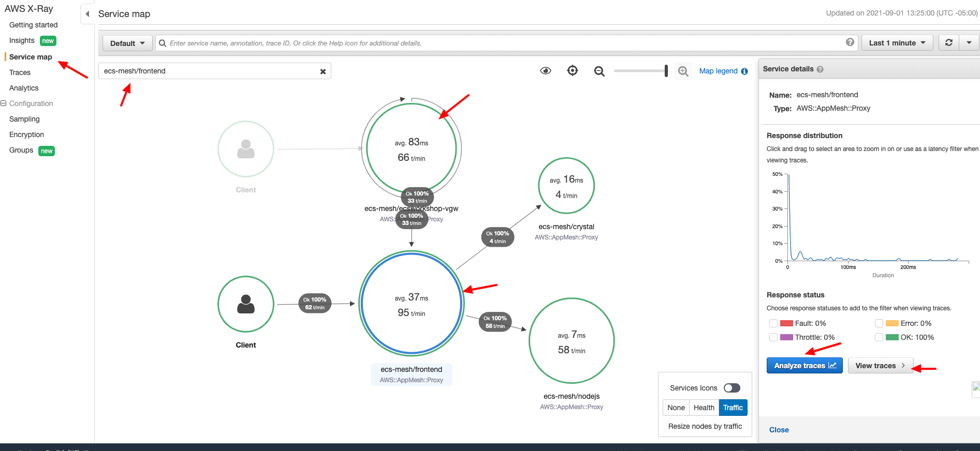Image resolution: width=980 pixels, height=451 pixels.
Task: Click the ecs-mesh/crystal node label
Action: (566, 227)
